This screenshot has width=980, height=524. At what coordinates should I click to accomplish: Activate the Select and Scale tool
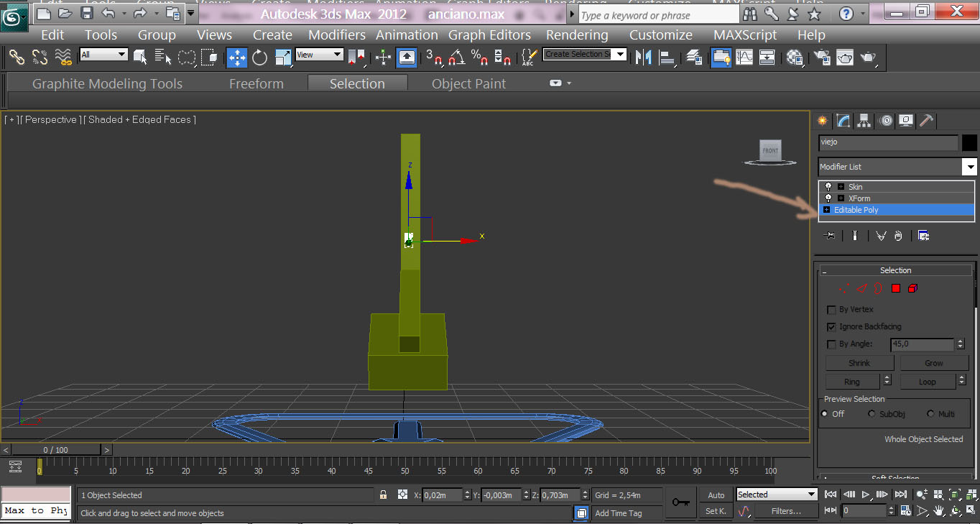[283, 58]
